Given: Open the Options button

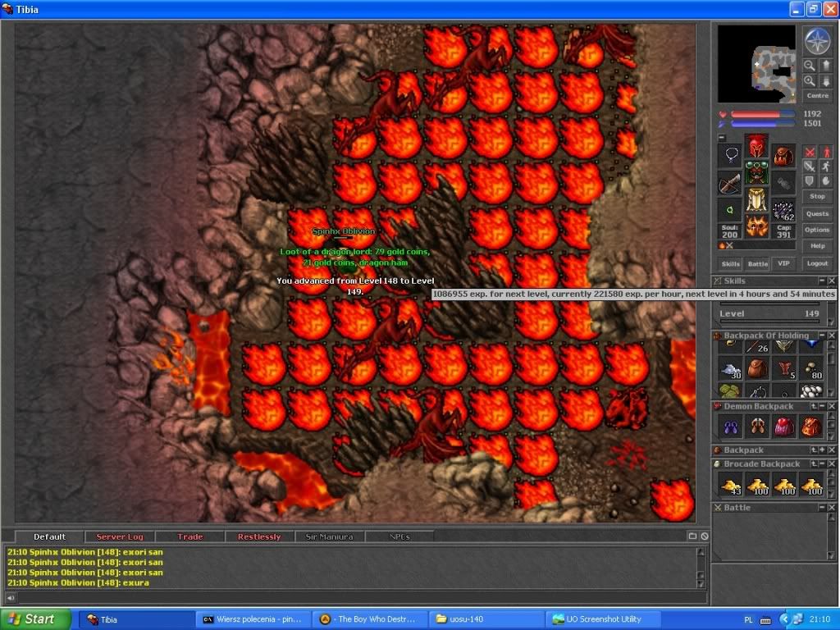Looking at the screenshot, I should click(x=818, y=230).
